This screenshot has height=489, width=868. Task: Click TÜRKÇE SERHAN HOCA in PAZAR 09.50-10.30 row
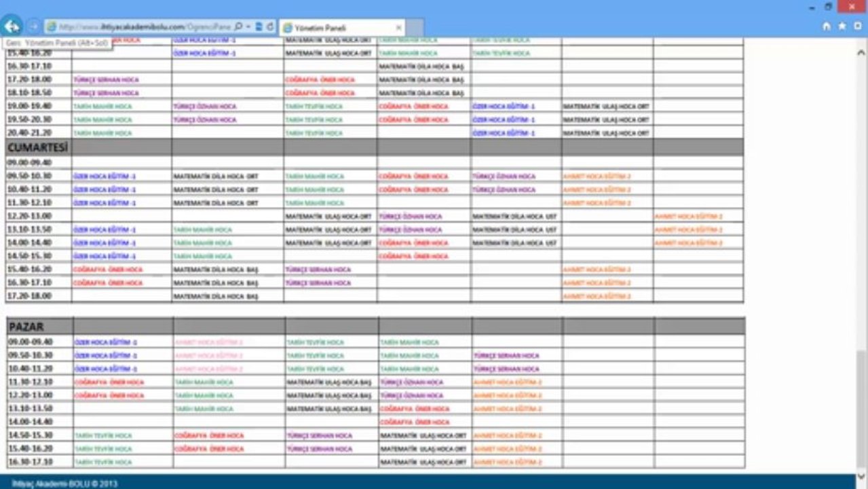(506, 356)
